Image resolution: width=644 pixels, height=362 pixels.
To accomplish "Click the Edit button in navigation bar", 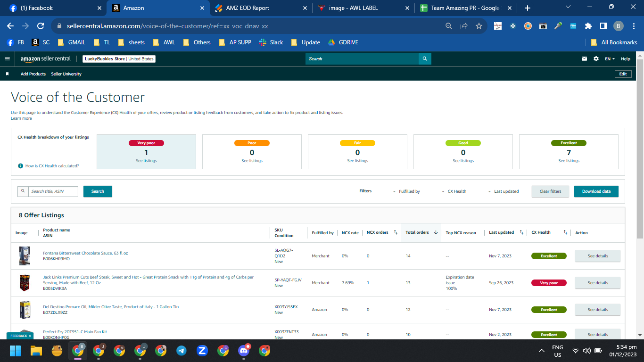I will (623, 74).
